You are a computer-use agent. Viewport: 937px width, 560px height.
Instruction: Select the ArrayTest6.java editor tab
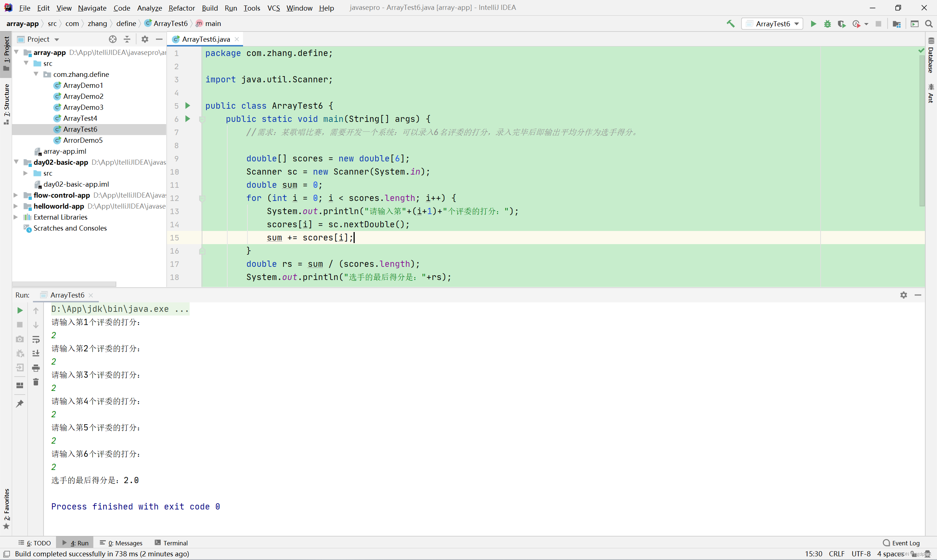(x=206, y=39)
